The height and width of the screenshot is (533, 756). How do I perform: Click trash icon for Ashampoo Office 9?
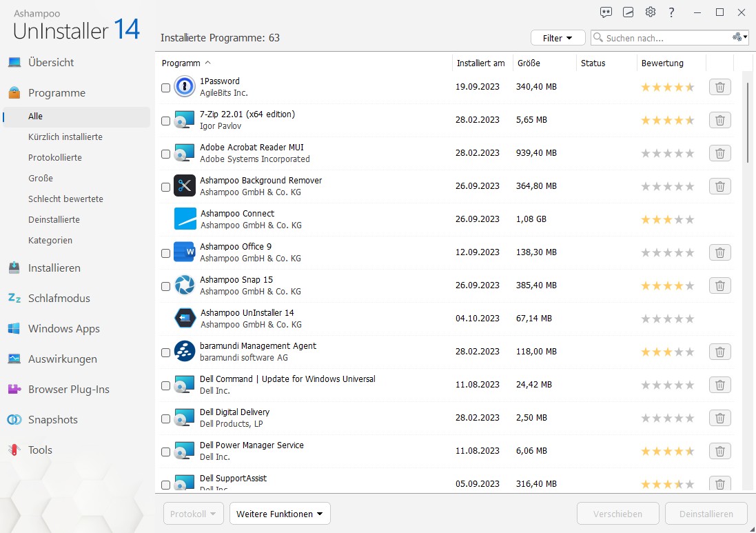click(720, 252)
